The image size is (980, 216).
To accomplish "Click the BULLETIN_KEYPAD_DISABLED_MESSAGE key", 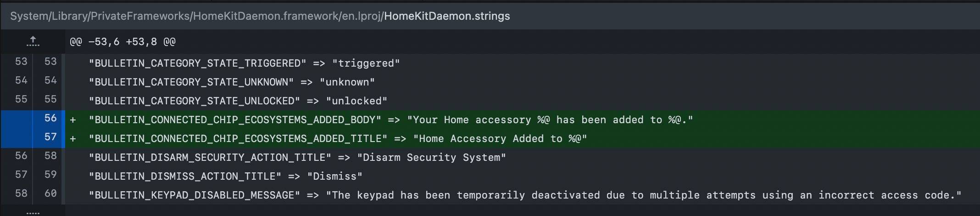I will click(x=195, y=195).
